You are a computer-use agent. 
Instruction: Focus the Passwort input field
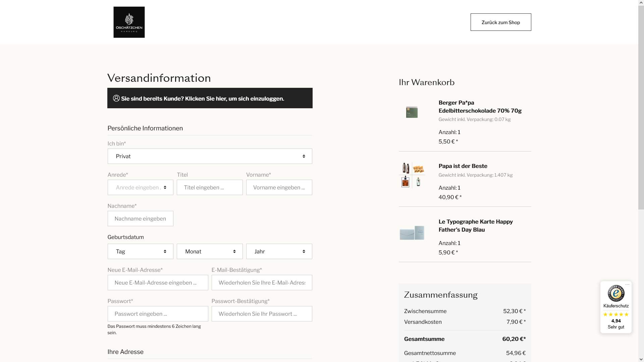coord(158,314)
